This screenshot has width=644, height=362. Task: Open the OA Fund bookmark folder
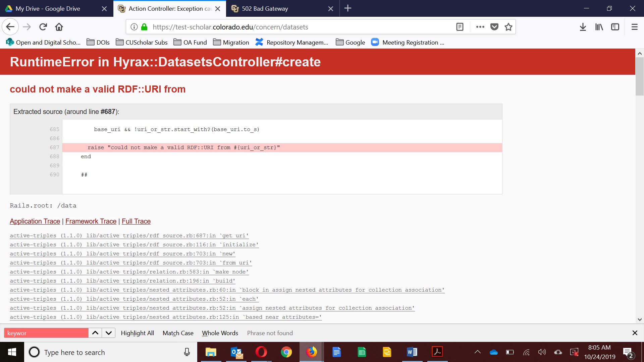190,42
